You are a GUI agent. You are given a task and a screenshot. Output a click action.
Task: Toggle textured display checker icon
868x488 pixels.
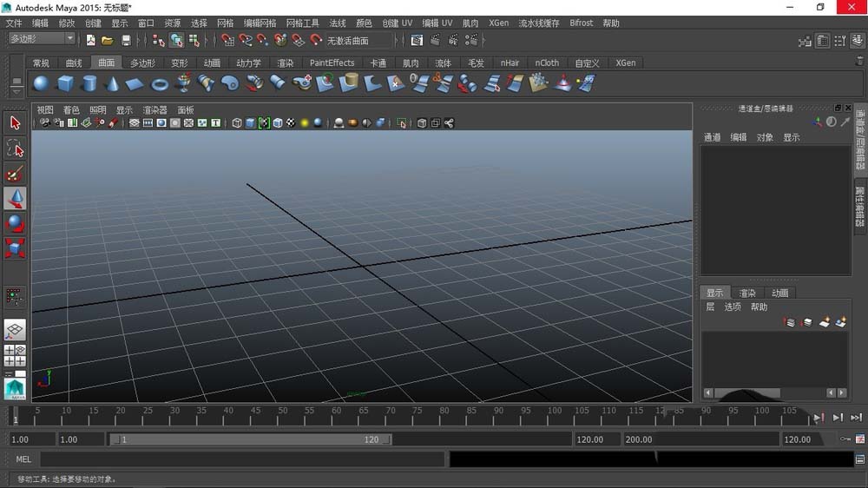pos(291,123)
